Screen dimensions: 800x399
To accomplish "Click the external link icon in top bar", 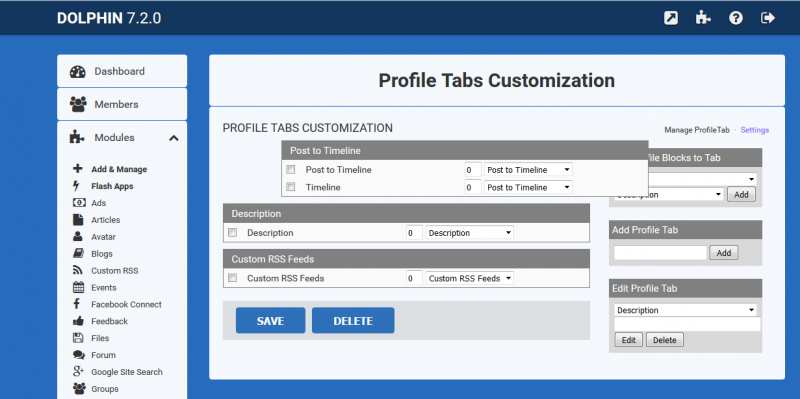I will 670,18.
